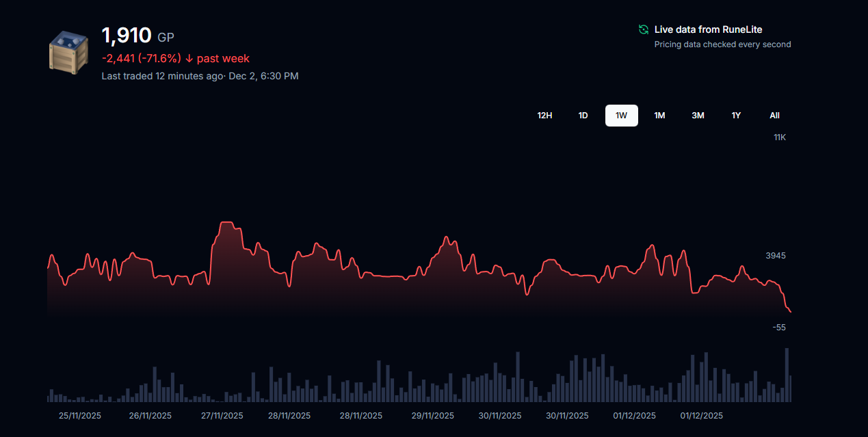
Task: Select the 1W time range tab
Action: pos(621,116)
